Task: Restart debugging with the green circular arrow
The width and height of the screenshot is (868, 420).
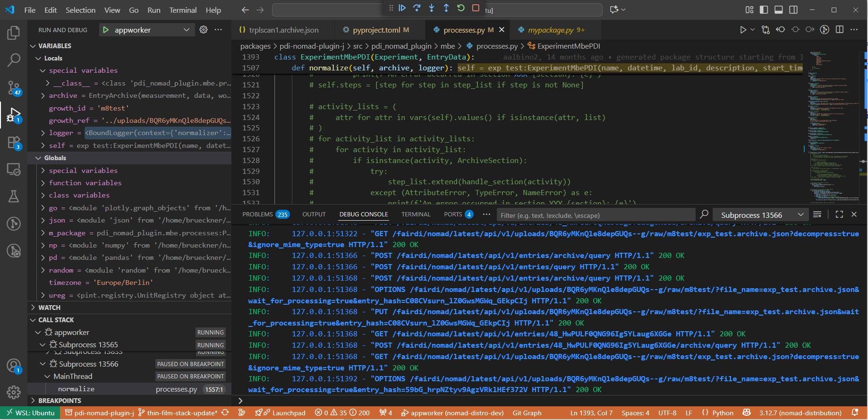Action: point(461,8)
